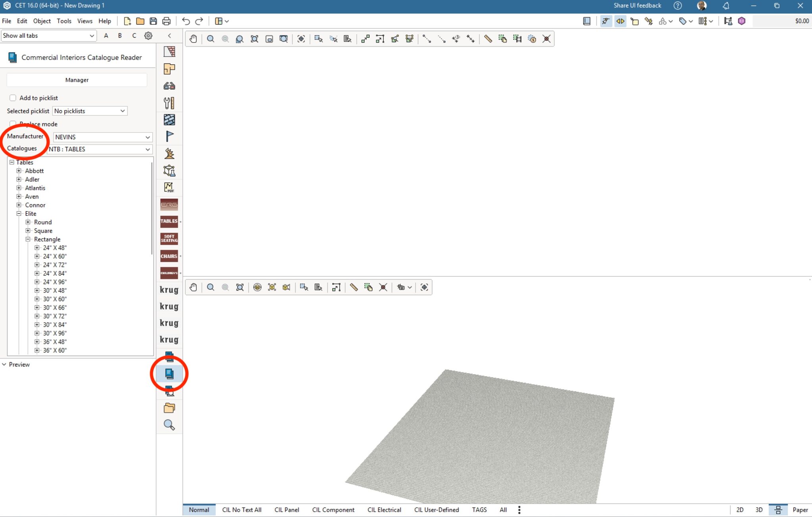Open the CHAIRS catalogue tab icon
Screen dimensions: 812x517
[x=169, y=256]
